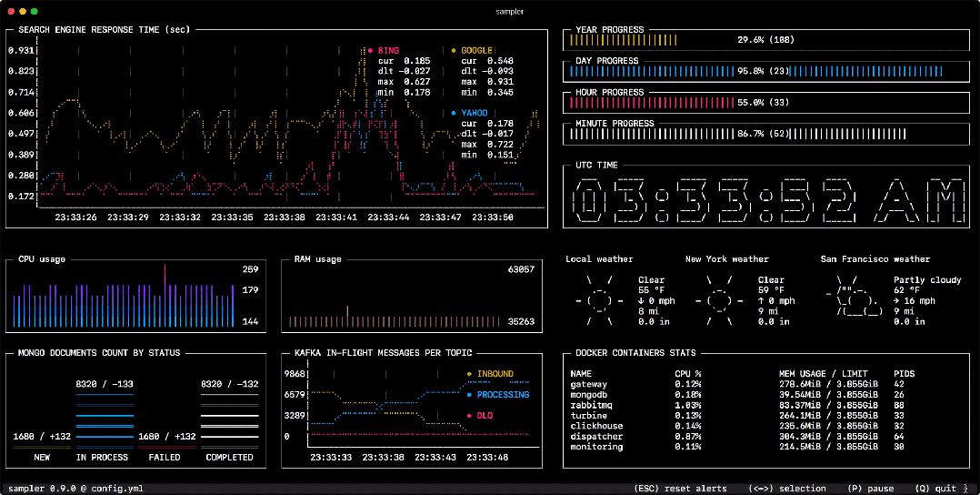Screen dimensions: 980x495
Task: Click the (ESC) reset alerts hint
Action: pos(680,488)
